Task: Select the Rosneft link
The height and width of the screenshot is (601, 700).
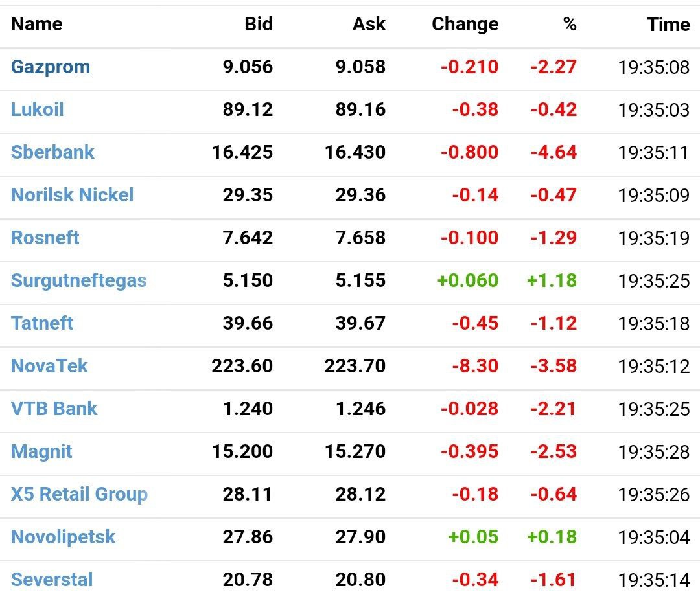Action: coord(45,238)
